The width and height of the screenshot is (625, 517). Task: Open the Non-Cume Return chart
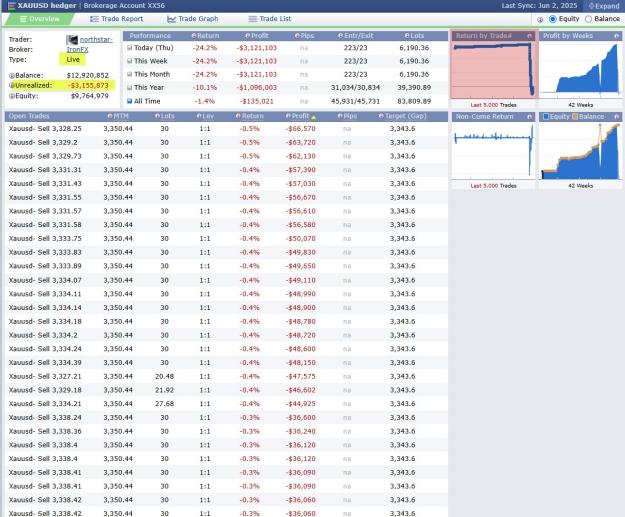(x=493, y=151)
